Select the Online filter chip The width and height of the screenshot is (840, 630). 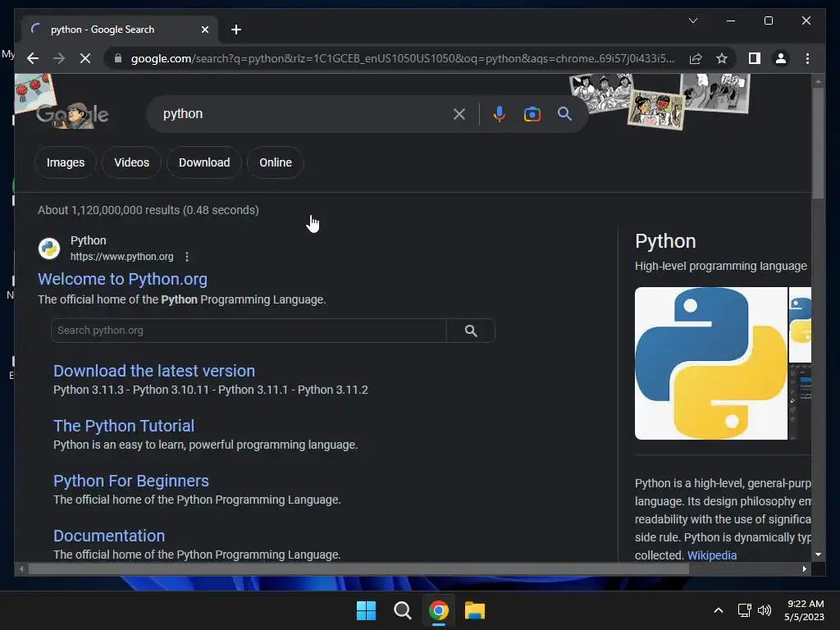276,162
